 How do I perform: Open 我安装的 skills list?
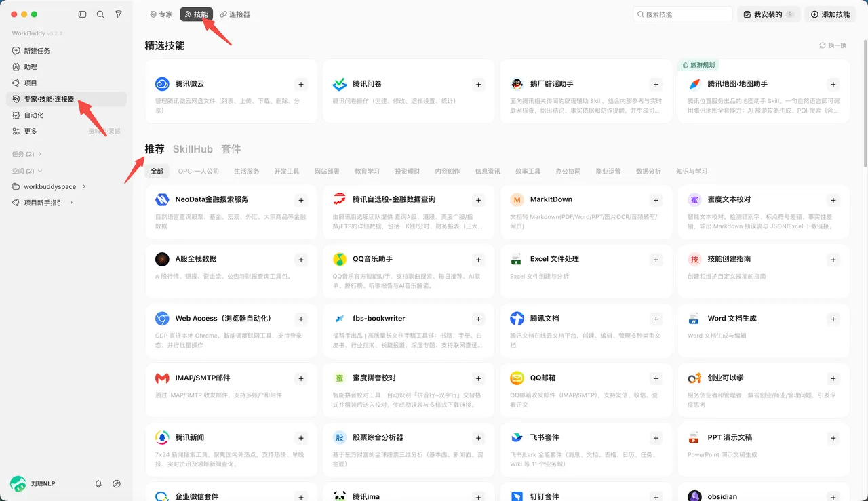pyautogui.click(x=768, y=14)
